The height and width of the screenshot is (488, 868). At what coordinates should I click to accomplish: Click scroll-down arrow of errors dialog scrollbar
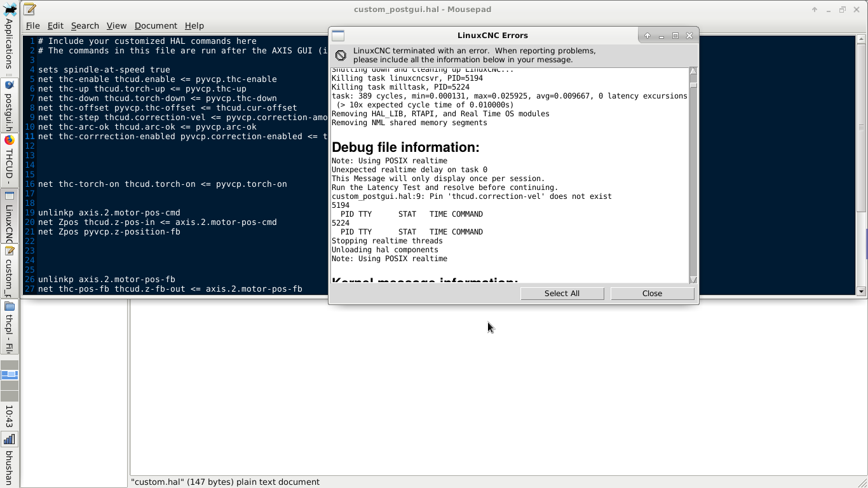tap(693, 280)
